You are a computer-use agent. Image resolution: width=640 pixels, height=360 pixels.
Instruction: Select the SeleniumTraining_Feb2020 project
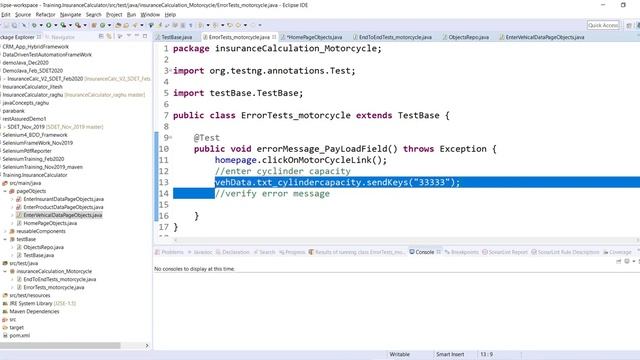point(33,159)
